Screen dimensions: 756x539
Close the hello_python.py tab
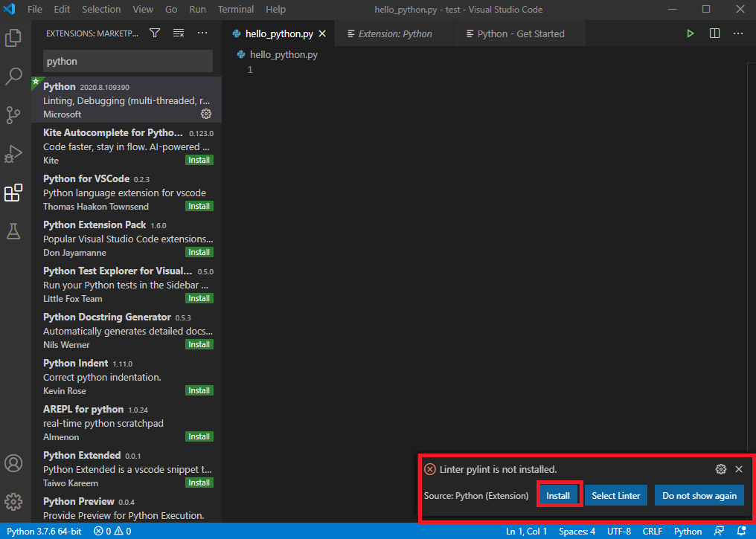coord(322,33)
